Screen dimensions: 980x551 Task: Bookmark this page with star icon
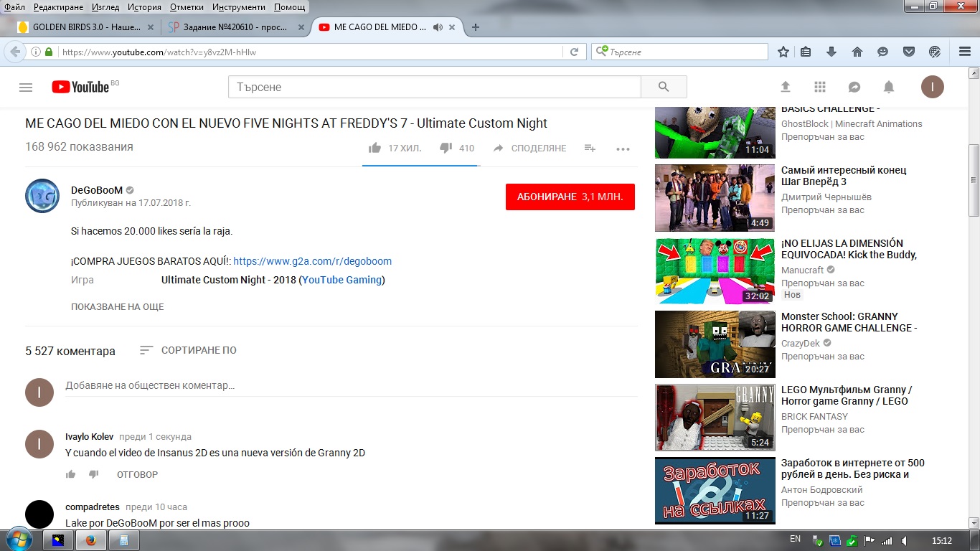click(x=783, y=52)
